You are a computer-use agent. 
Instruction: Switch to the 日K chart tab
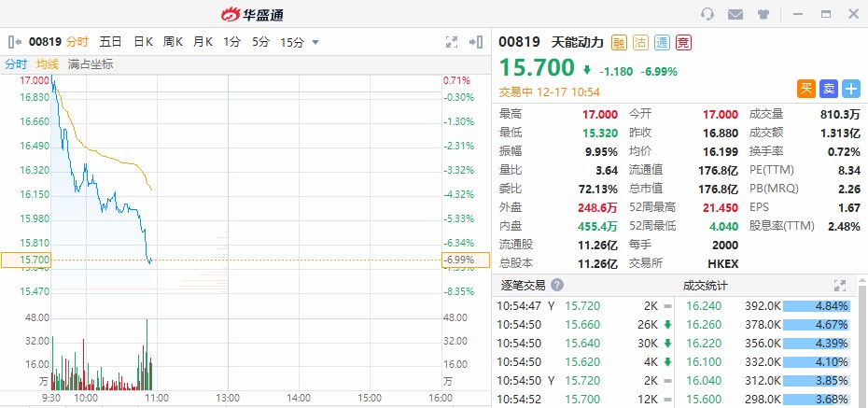[143, 42]
